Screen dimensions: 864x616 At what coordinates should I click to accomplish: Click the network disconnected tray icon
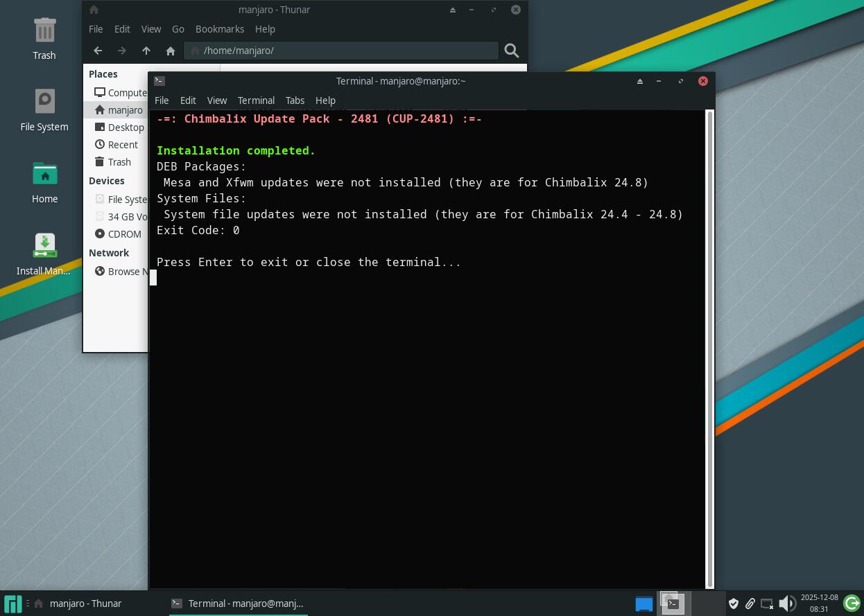(x=767, y=604)
